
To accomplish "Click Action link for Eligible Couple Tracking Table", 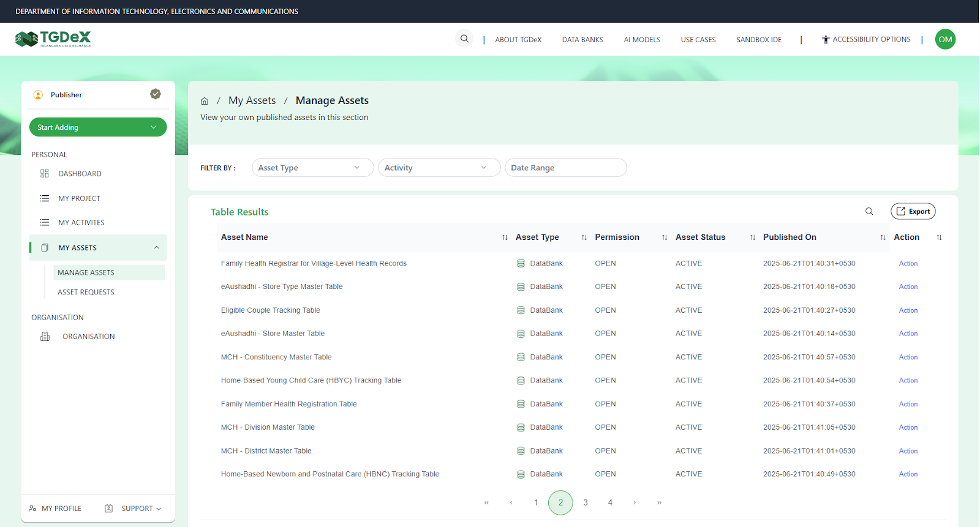I will [x=908, y=310].
